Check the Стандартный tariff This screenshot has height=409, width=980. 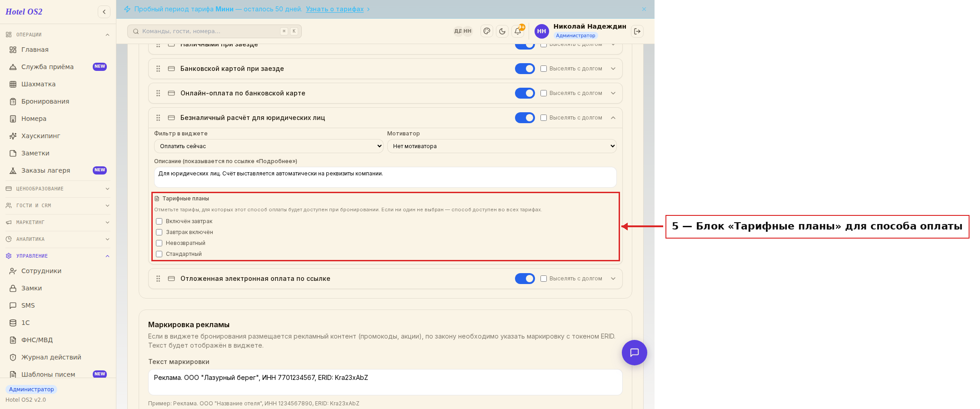tap(159, 254)
